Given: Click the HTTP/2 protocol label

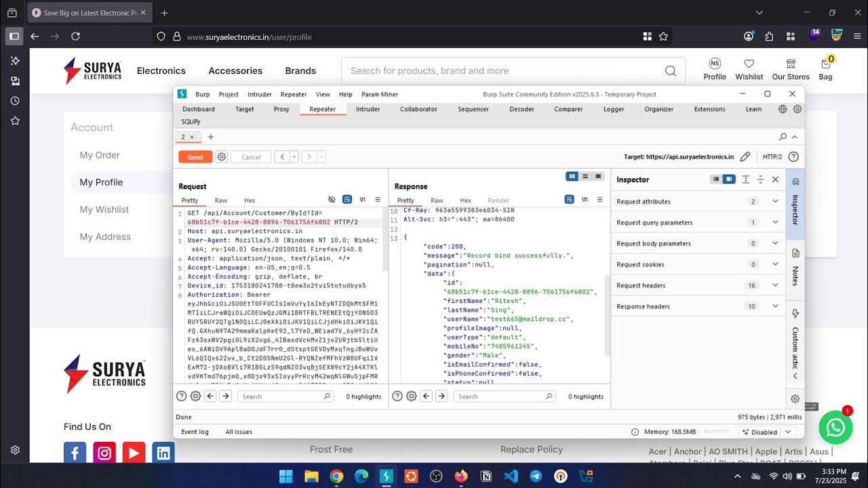Looking at the screenshot, I should point(772,157).
